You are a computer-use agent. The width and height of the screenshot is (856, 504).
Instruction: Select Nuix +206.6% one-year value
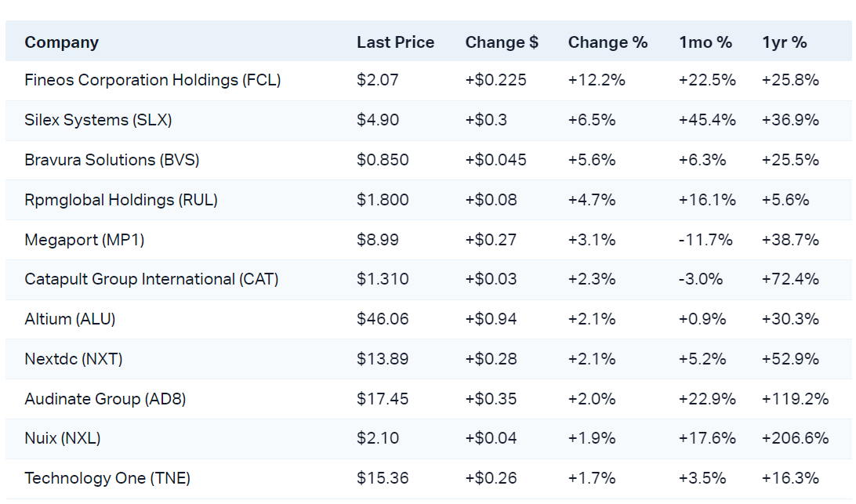point(795,439)
